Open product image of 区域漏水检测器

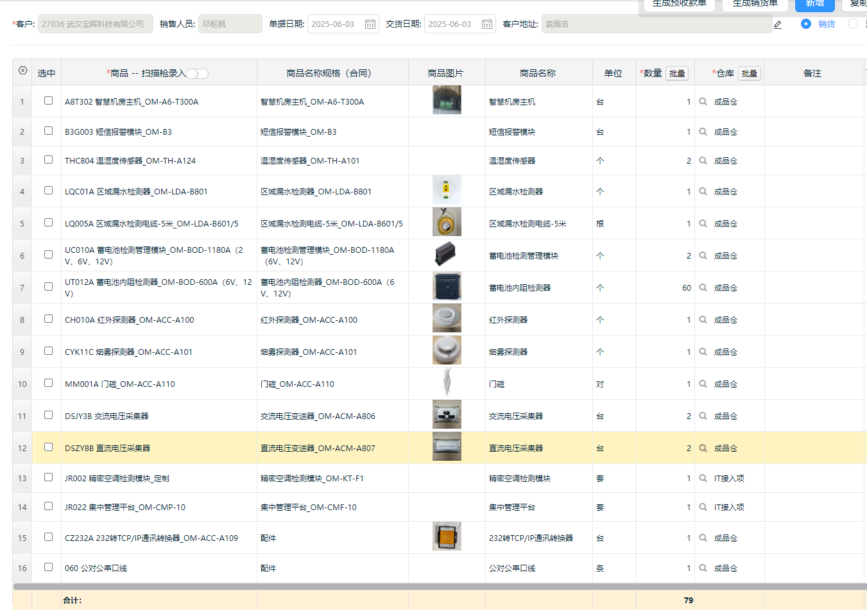point(447,190)
